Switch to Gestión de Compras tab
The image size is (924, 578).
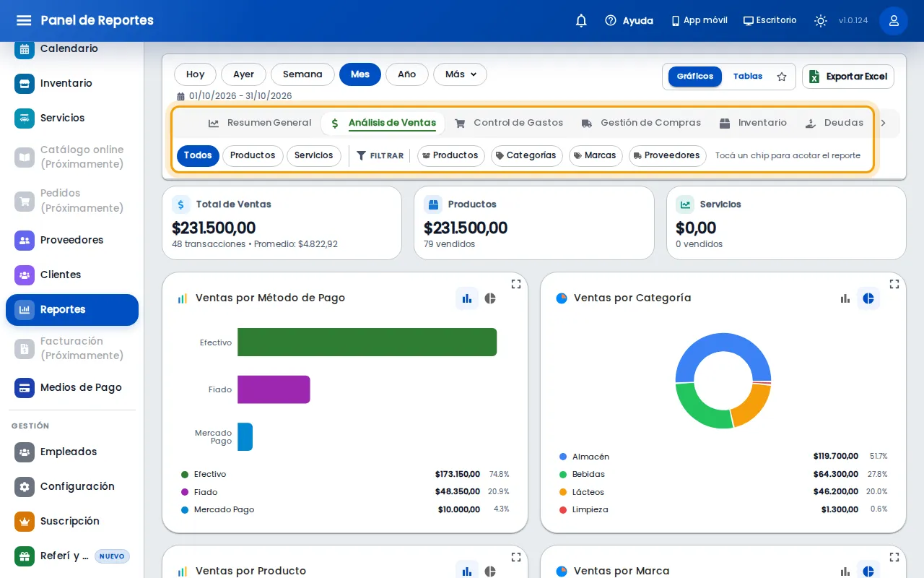pos(641,124)
